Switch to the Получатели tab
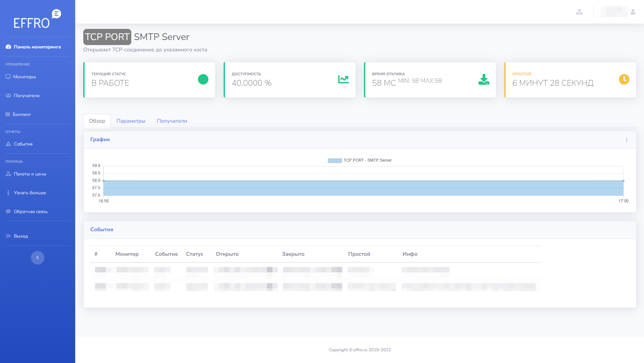This screenshot has width=644, height=363. pyautogui.click(x=172, y=121)
